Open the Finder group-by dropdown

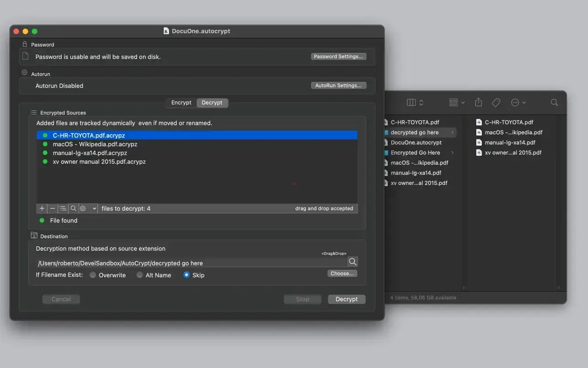[456, 103]
